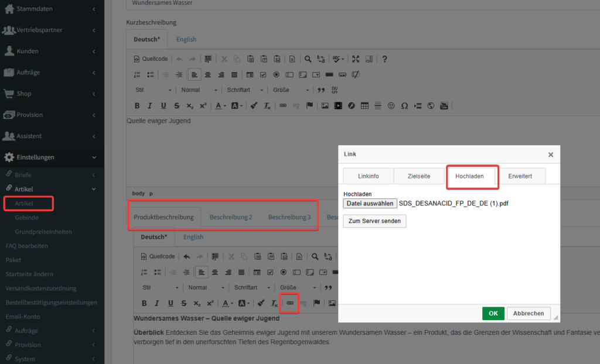
Task: Click the Zum Server senden button
Action: [x=374, y=221]
